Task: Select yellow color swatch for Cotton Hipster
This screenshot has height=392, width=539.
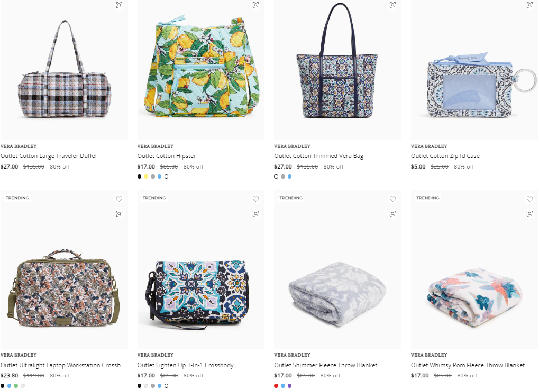Action: [146, 176]
